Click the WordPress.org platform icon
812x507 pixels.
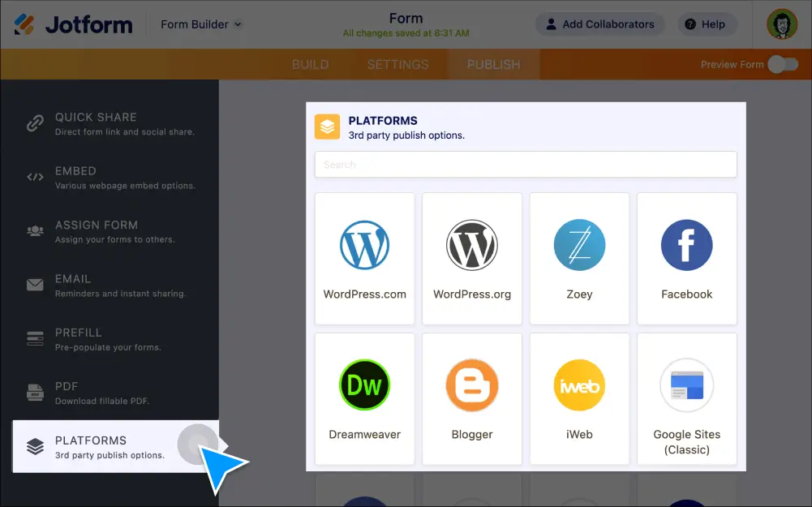point(471,246)
